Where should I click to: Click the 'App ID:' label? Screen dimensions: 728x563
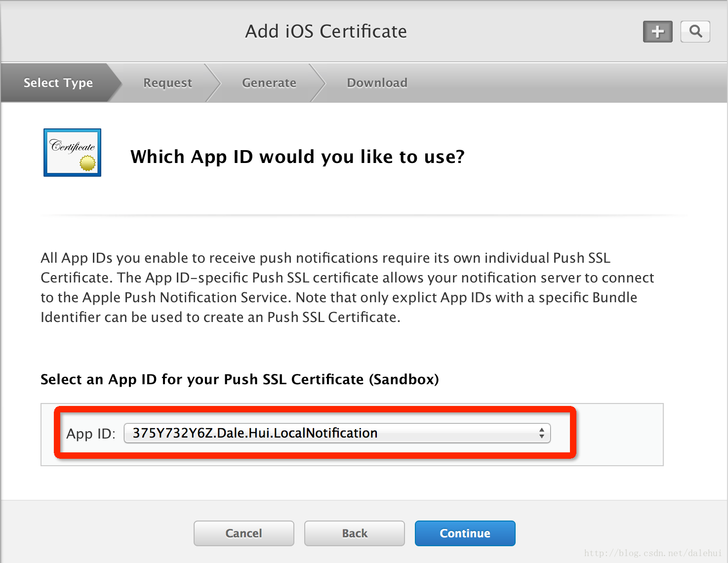pos(91,434)
